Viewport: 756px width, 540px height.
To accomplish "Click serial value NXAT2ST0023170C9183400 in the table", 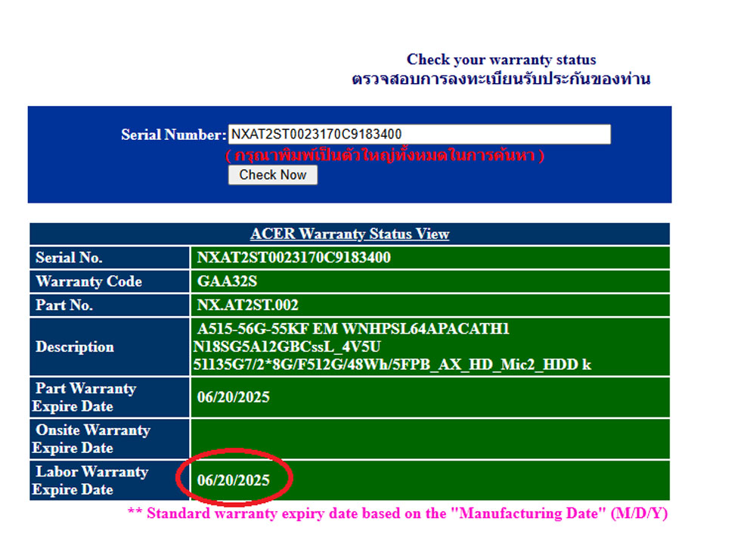I will (x=293, y=258).
